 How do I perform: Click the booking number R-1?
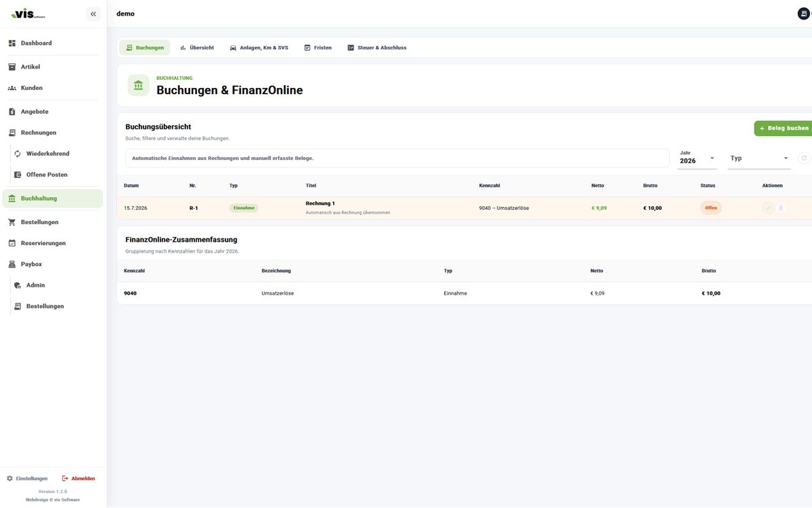[194, 208]
